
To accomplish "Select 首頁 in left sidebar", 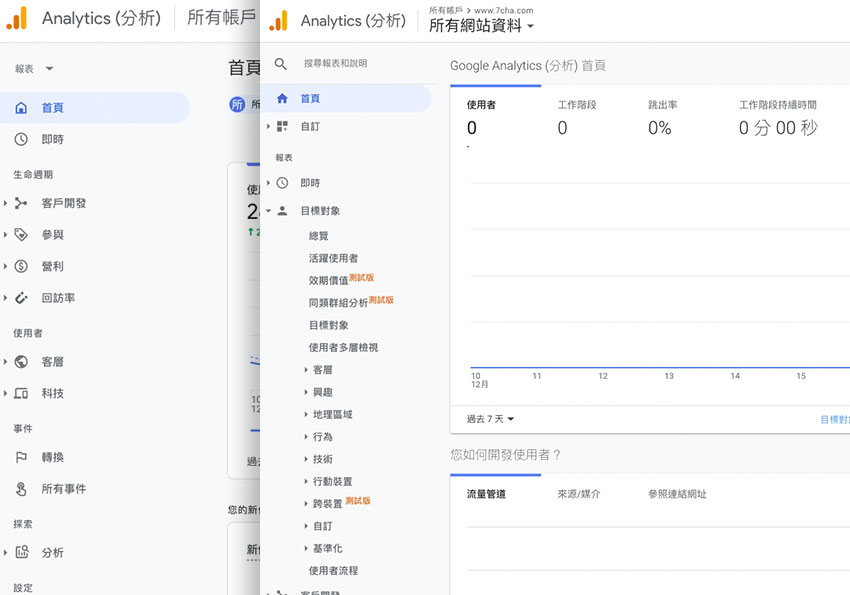I will click(95, 108).
